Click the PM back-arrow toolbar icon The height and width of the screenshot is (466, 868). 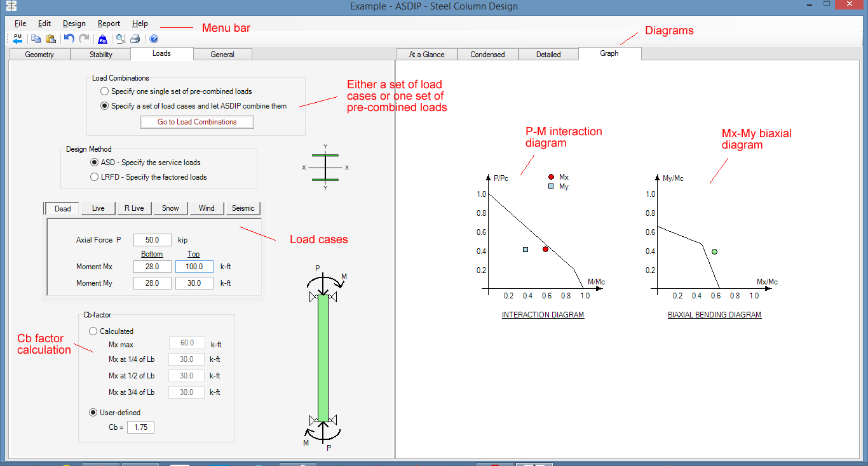(x=17, y=39)
